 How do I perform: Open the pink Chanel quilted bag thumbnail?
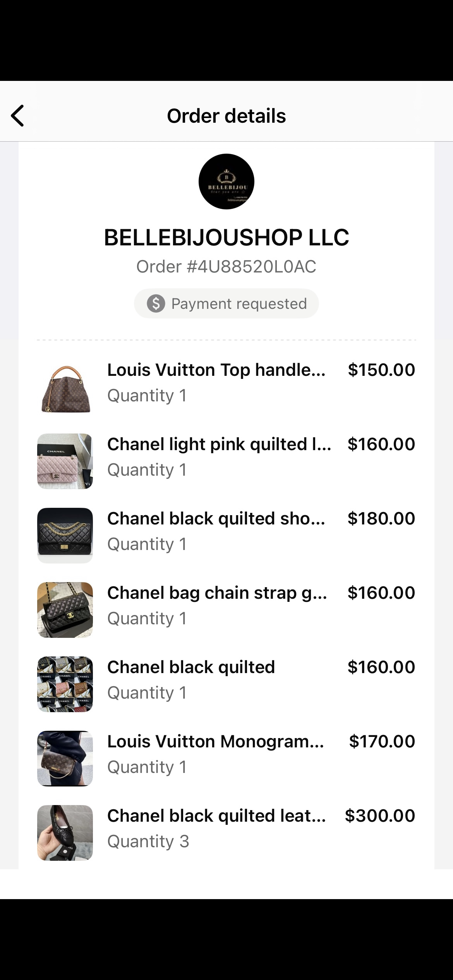65,461
